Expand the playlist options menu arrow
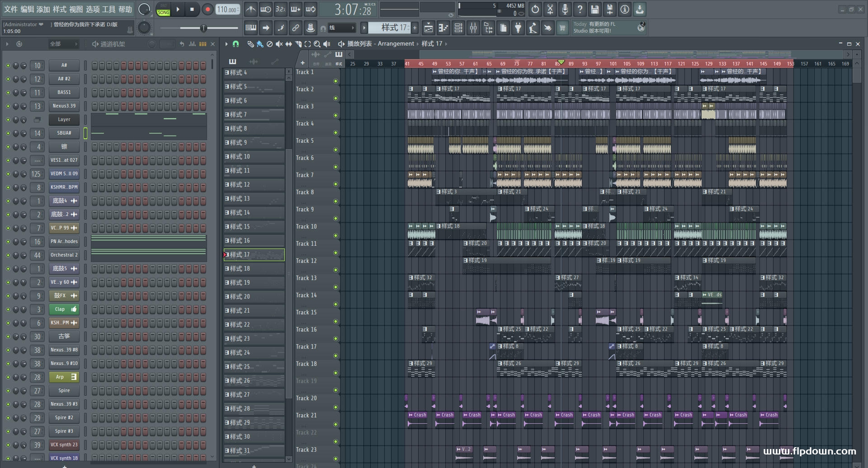 226,44
